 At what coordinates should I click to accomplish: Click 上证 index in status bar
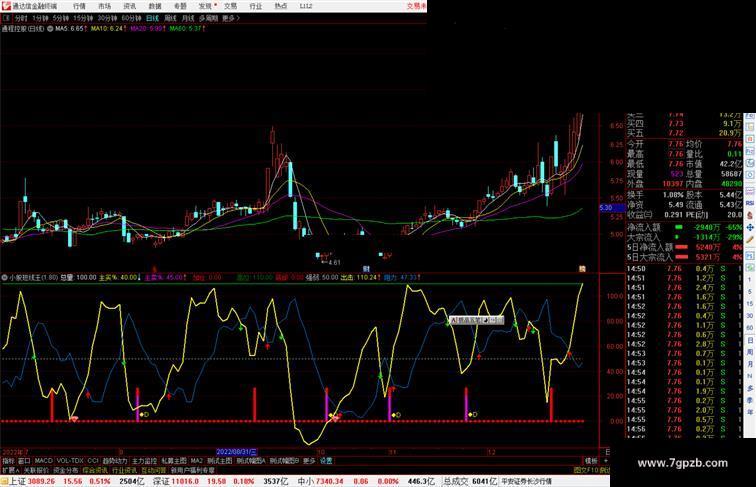pos(17,481)
